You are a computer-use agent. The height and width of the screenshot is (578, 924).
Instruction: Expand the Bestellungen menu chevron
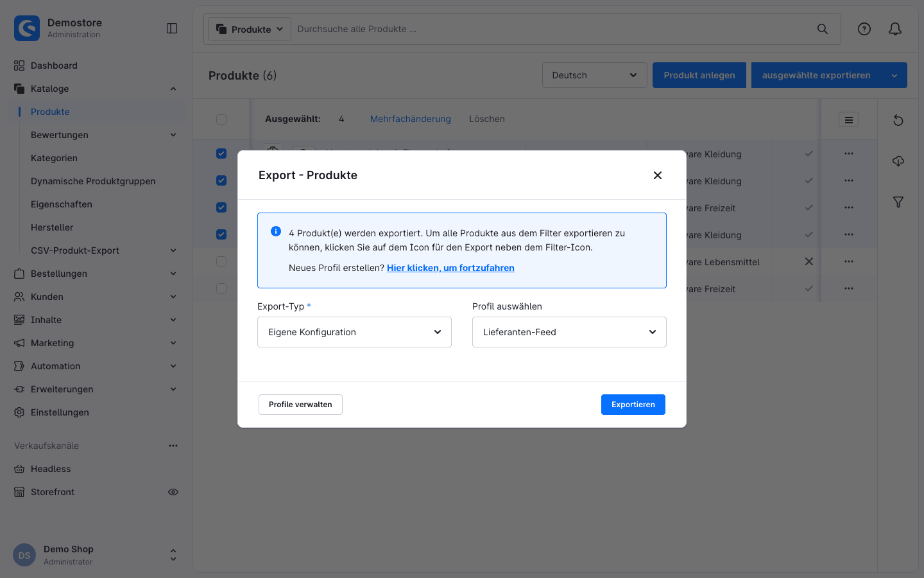173,274
